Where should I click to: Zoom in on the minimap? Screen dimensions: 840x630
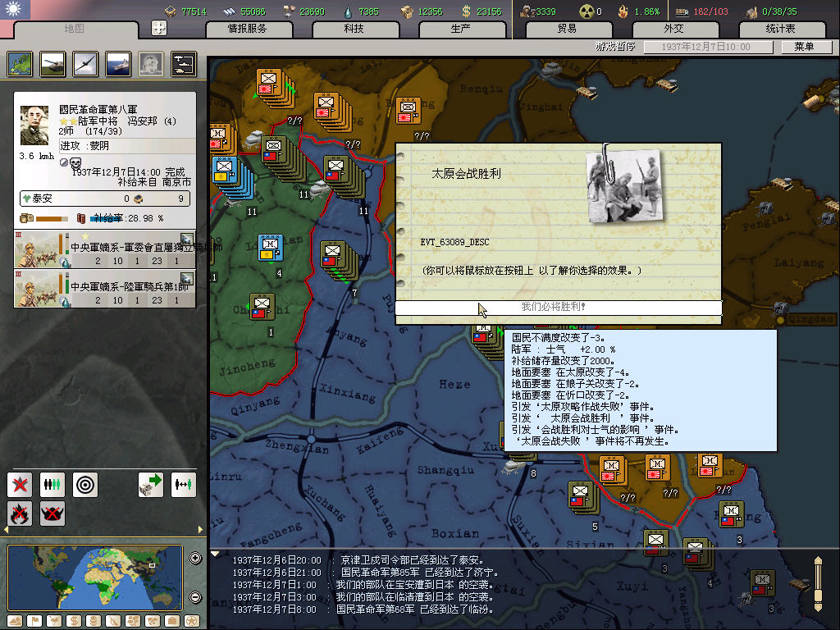[195, 559]
